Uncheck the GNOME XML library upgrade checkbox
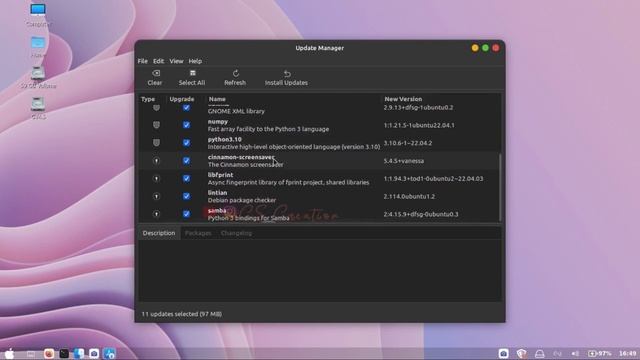Viewport: 640px width, 360px height. click(186, 108)
